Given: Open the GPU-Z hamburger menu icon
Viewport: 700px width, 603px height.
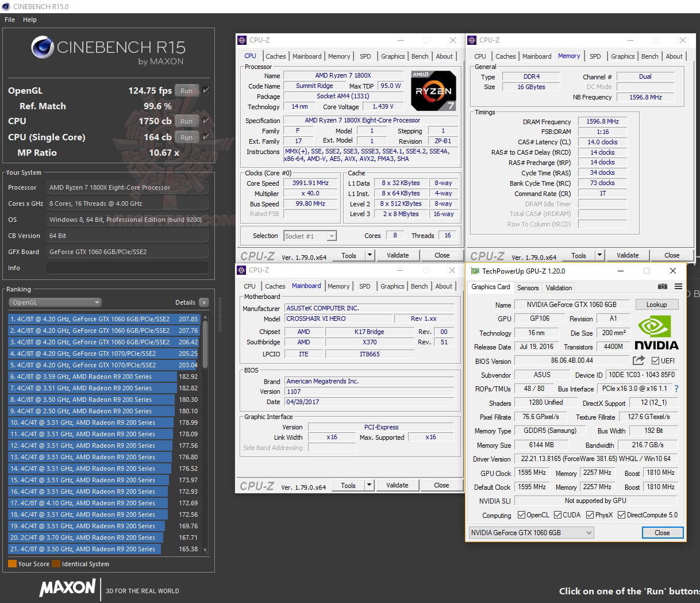Looking at the screenshot, I should pos(679,286).
